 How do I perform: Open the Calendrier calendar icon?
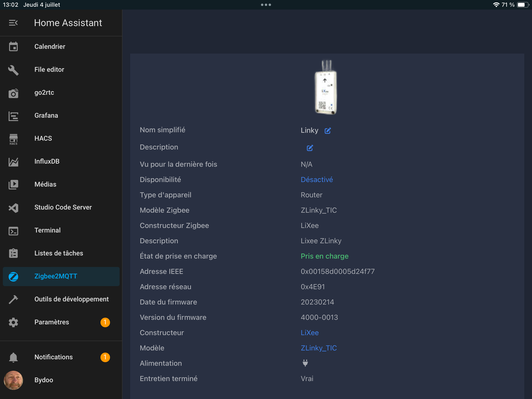pyautogui.click(x=13, y=47)
